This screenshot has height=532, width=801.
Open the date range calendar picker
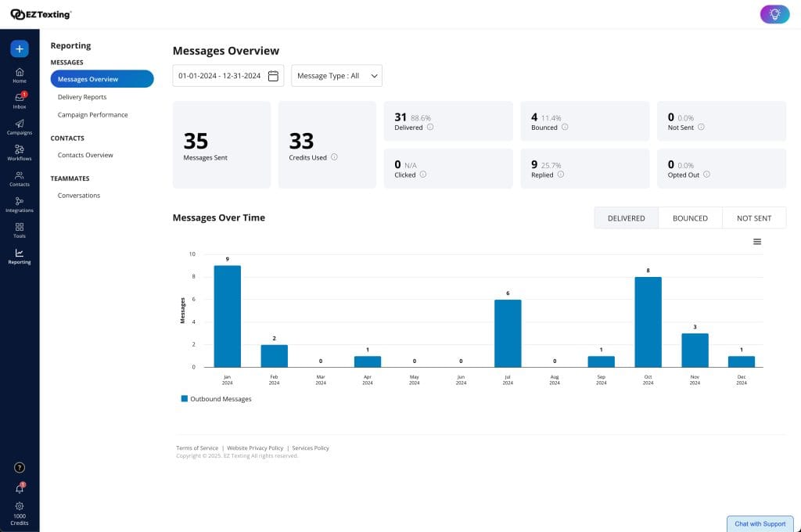click(271, 75)
